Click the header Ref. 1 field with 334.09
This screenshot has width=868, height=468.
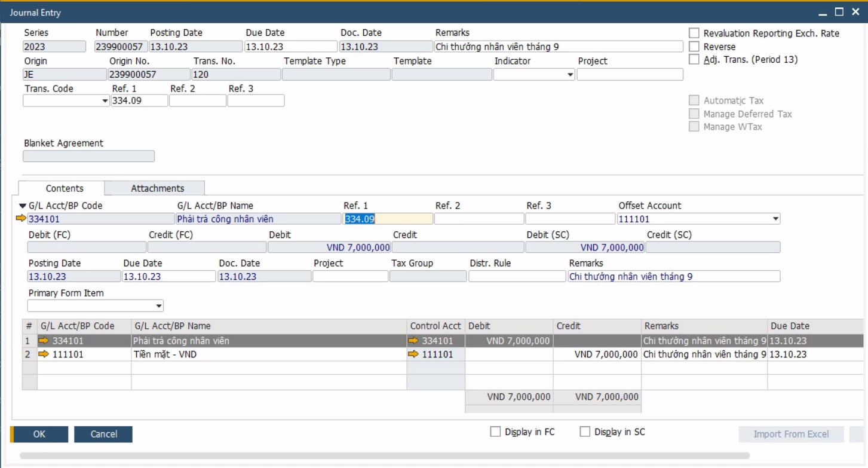[x=139, y=101]
